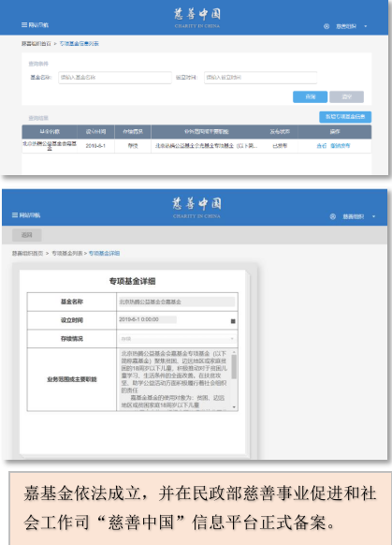392x545 pixels.
Task: Click the 已发布 publish status cell
Action: [280, 146]
